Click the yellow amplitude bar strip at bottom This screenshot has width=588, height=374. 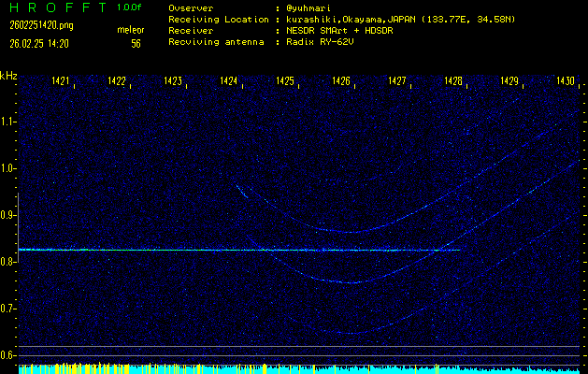pyautogui.click(x=294, y=368)
